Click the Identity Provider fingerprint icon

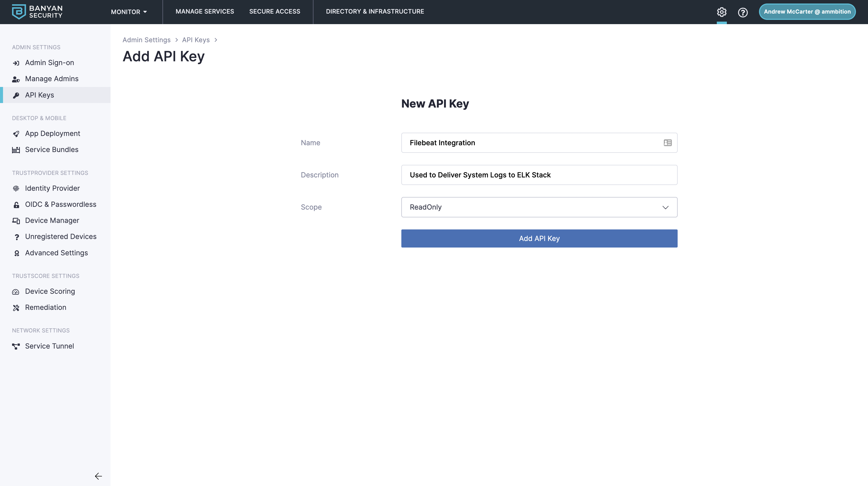(x=16, y=189)
